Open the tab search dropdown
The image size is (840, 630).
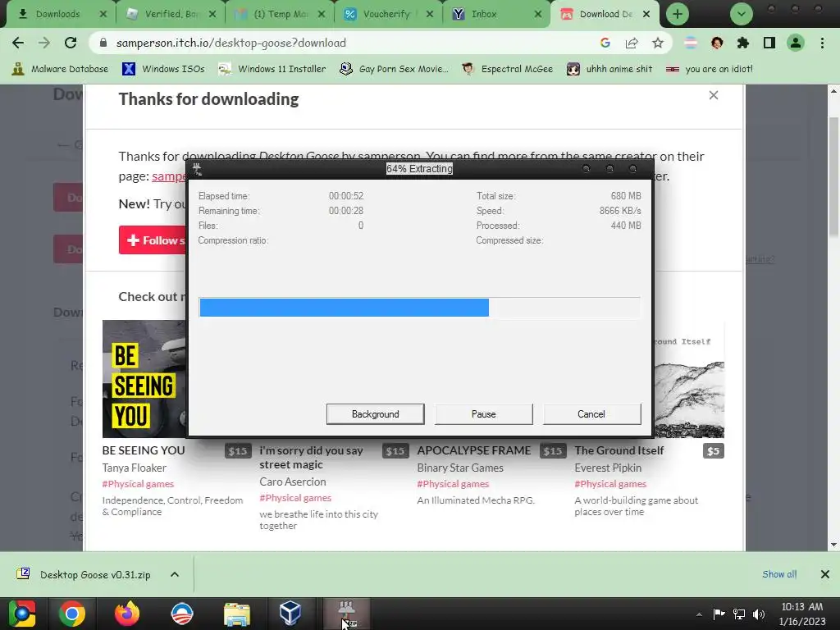pos(742,14)
